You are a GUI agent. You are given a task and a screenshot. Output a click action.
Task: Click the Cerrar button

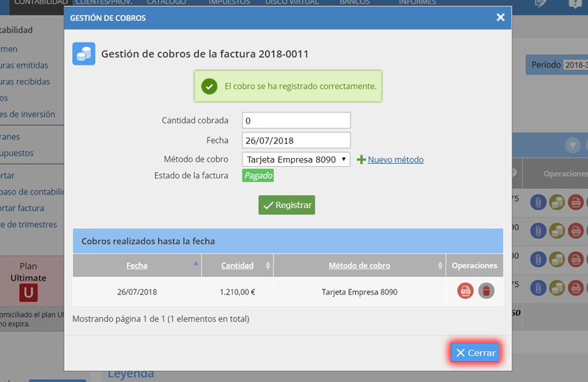(x=476, y=353)
